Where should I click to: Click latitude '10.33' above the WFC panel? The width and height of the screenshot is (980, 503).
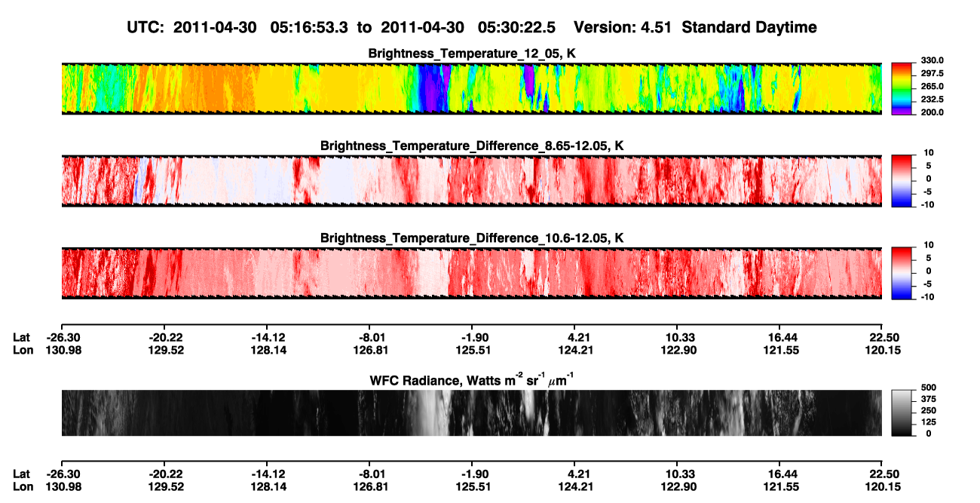[680, 338]
